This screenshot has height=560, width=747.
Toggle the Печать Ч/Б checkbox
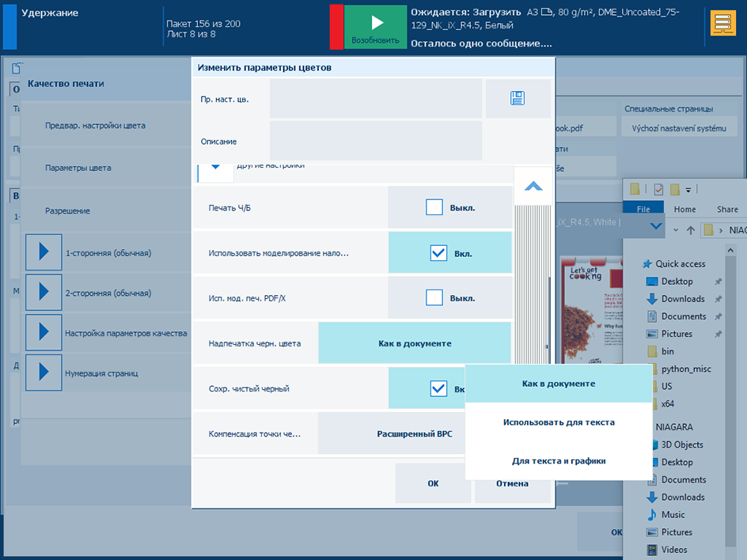coord(434,207)
